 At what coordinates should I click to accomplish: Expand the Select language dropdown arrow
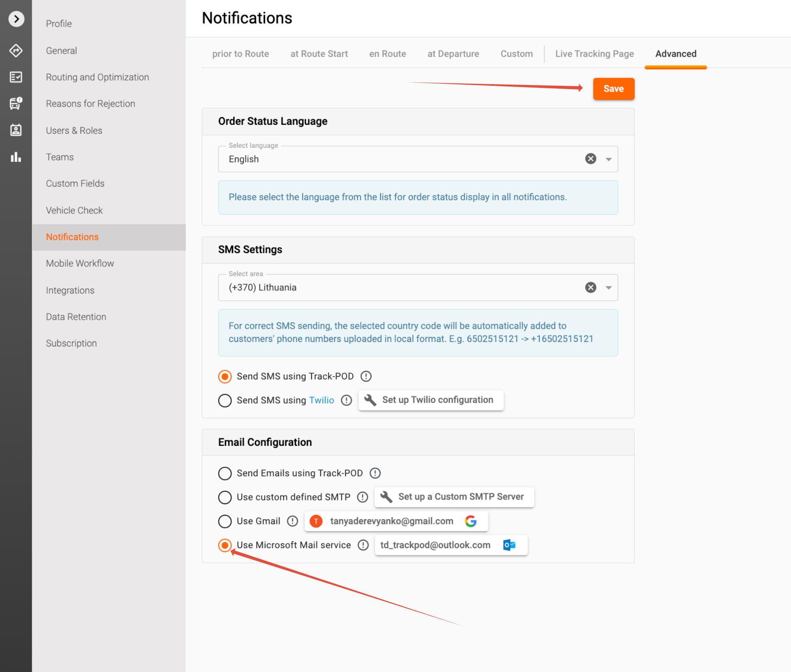[608, 159]
